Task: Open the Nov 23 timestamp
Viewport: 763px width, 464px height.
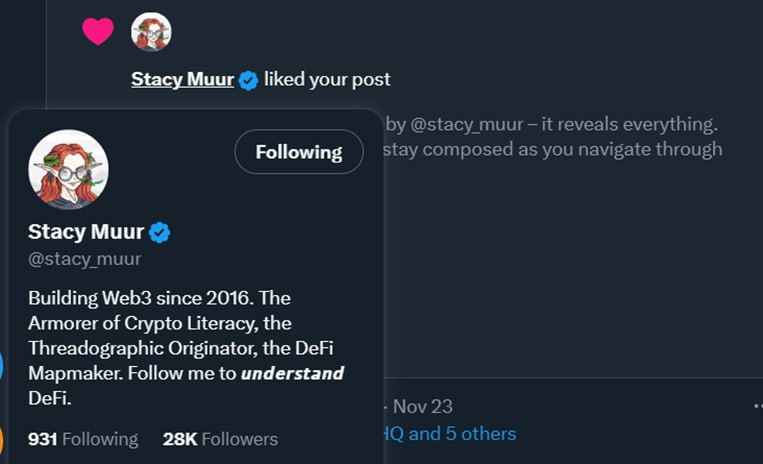Action: pyautogui.click(x=422, y=406)
